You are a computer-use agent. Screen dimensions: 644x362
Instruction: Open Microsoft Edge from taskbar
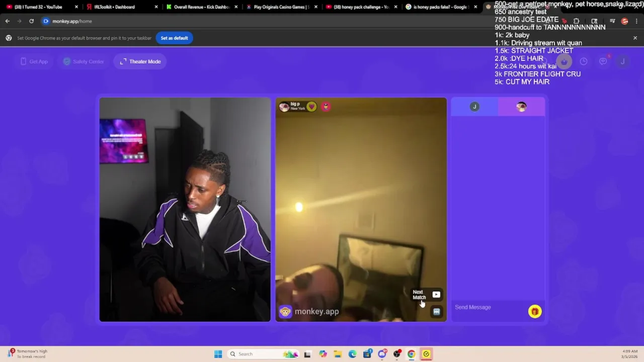[x=352, y=354]
